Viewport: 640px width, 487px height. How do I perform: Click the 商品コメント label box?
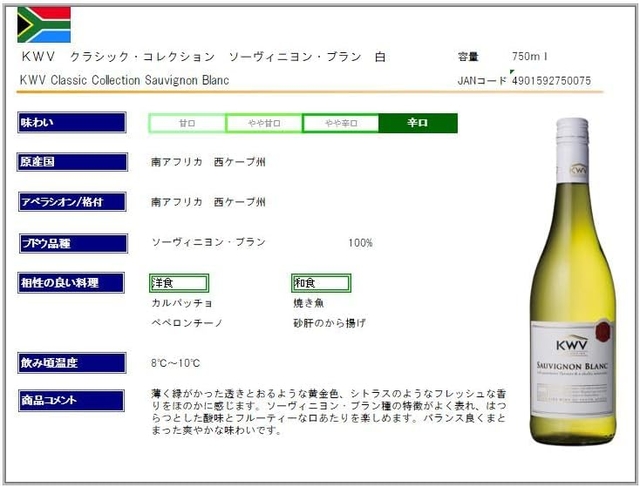pyautogui.click(x=71, y=400)
